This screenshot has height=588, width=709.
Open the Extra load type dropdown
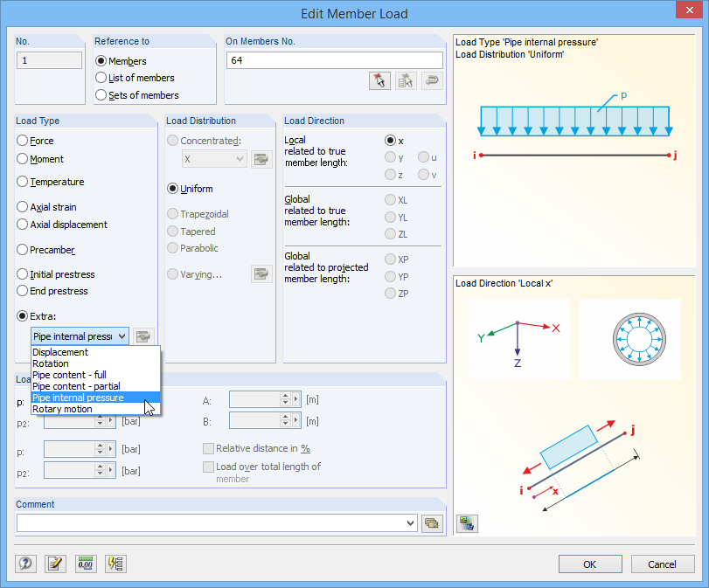click(120, 336)
